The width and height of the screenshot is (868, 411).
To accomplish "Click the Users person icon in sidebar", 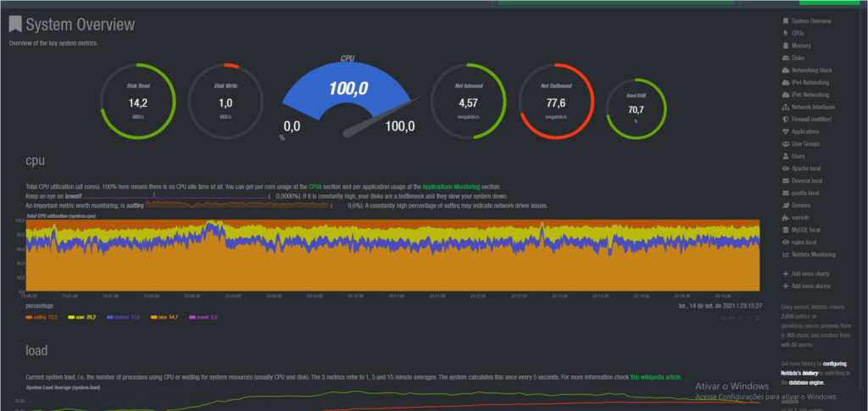I will (x=785, y=156).
